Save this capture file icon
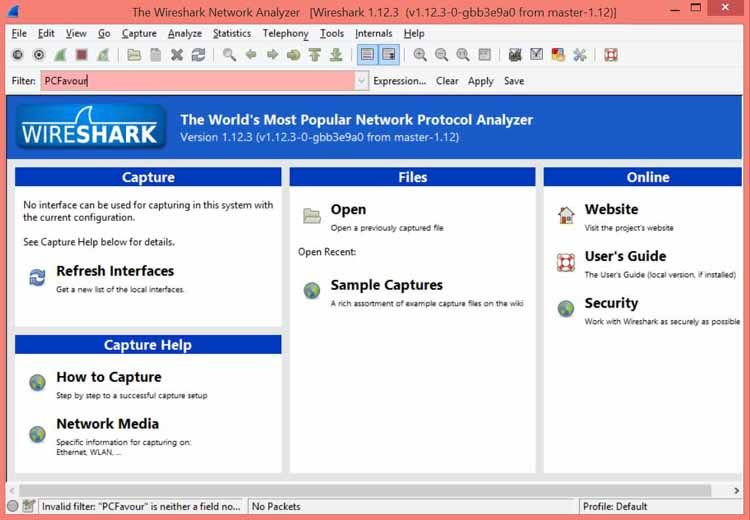Image resolution: width=750 pixels, height=520 pixels. pos(155,55)
